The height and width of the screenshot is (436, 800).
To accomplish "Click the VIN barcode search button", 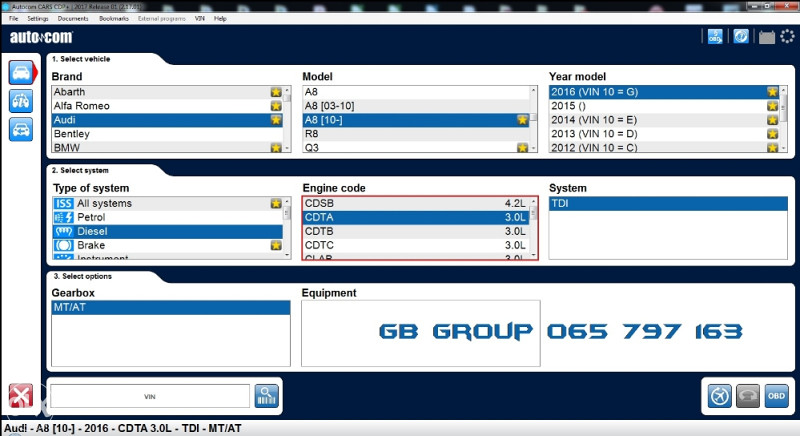I will 266,396.
